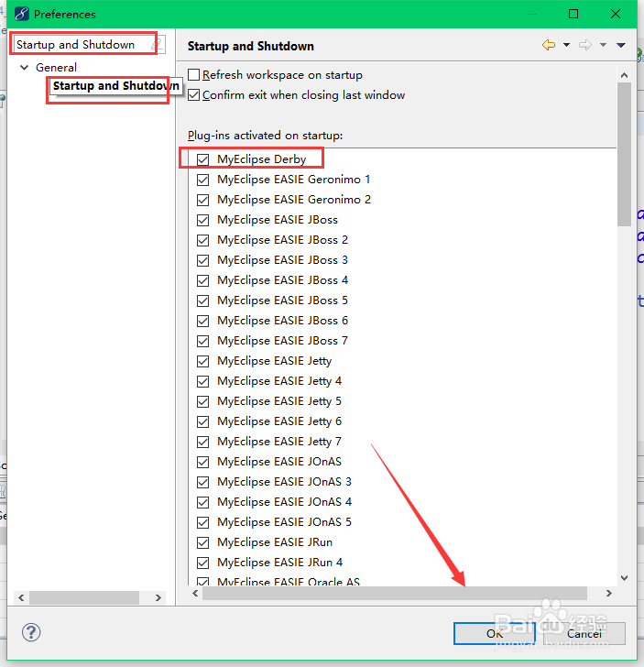Click plug-in list scroll left arrow

point(195,593)
